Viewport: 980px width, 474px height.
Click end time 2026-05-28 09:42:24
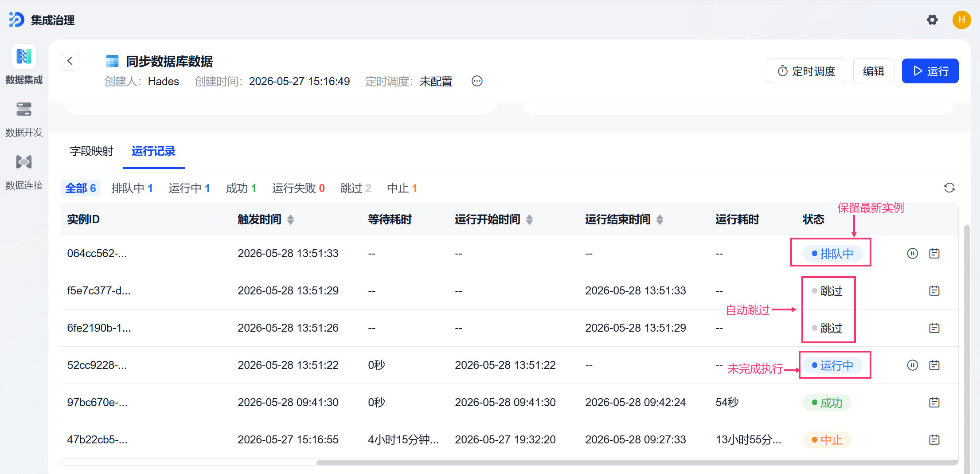click(636, 403)
